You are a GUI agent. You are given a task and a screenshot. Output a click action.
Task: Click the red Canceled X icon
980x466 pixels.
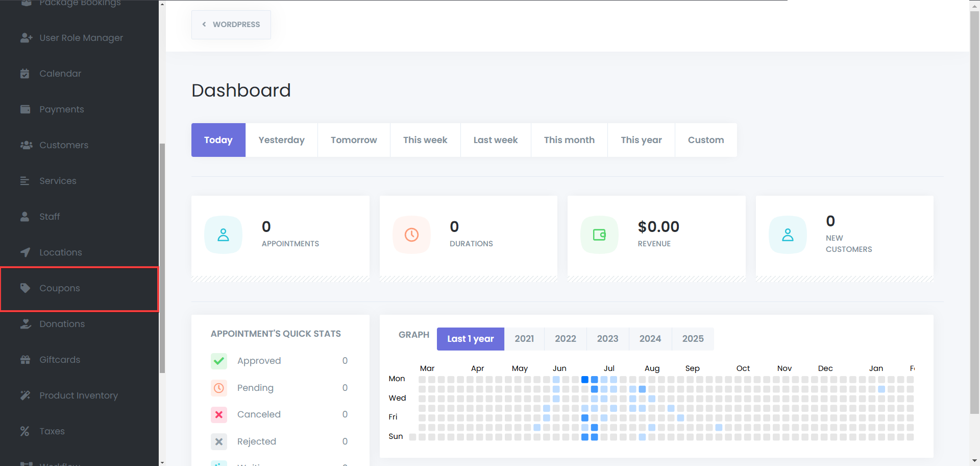[219, 414]
